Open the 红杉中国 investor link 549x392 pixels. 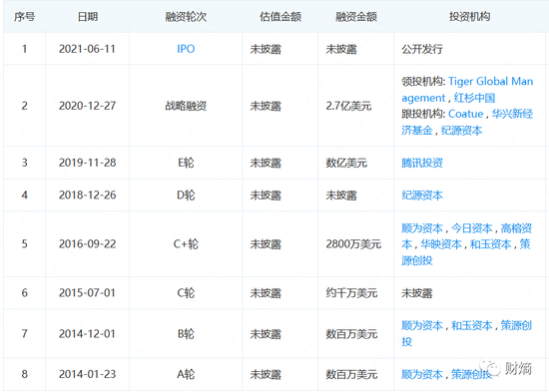pos(474,98)
